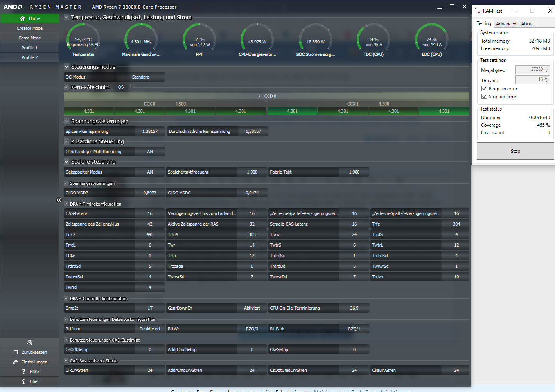Collapse the Zusätzliche Steuerung section
This screenshot has width=555, height=392.
point(66,141)
